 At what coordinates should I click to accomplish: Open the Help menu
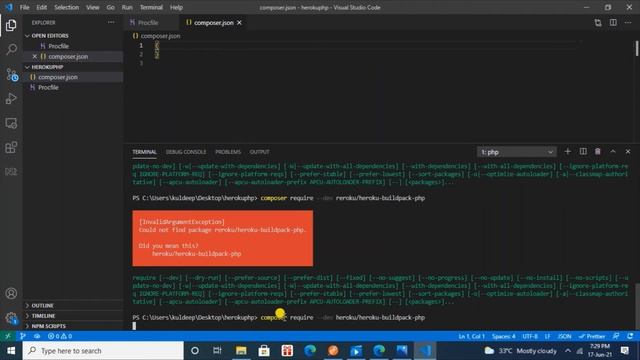pyautogui.click(x=176, y=7)
